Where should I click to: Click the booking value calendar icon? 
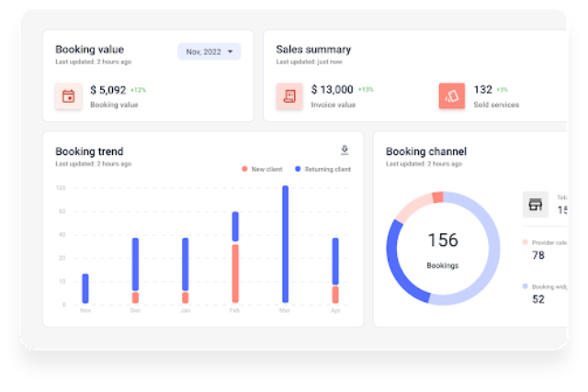click(x=68, y=96)
